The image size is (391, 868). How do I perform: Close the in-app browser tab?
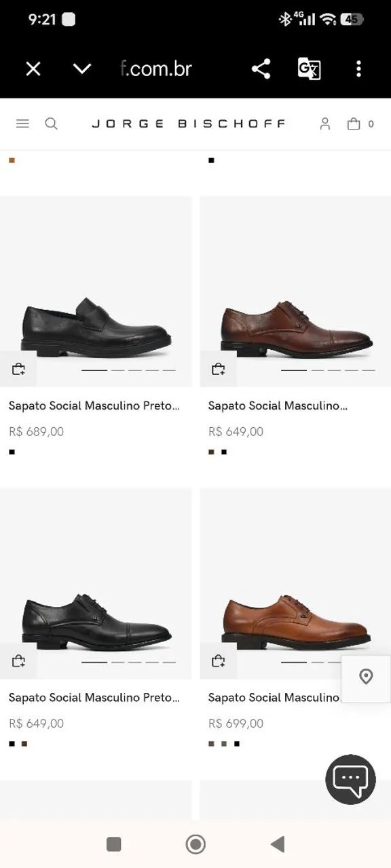coord(33,68)
